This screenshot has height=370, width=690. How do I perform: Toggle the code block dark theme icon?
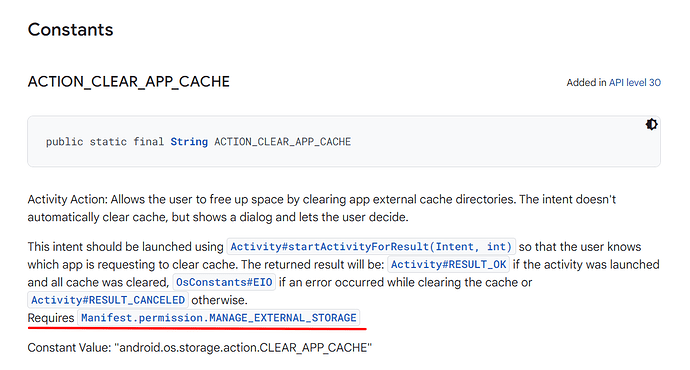point(651,125)
